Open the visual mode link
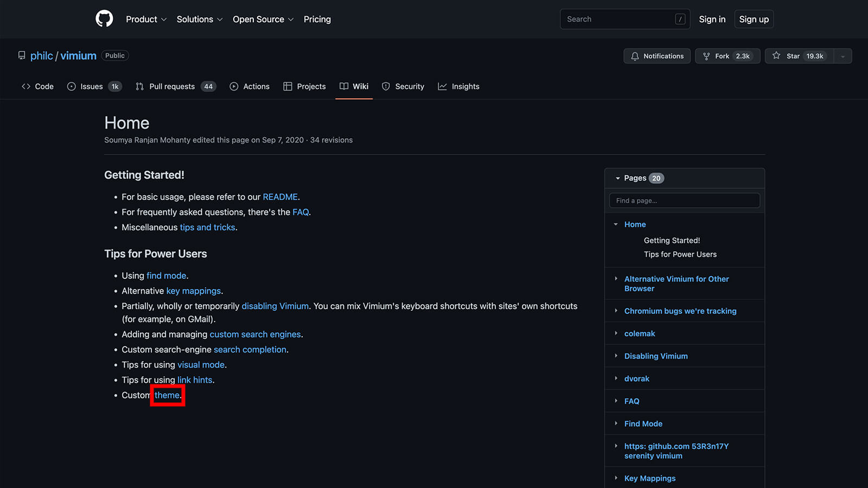The height and width of the screenshot is (488, 868). (x=201, y=364)
